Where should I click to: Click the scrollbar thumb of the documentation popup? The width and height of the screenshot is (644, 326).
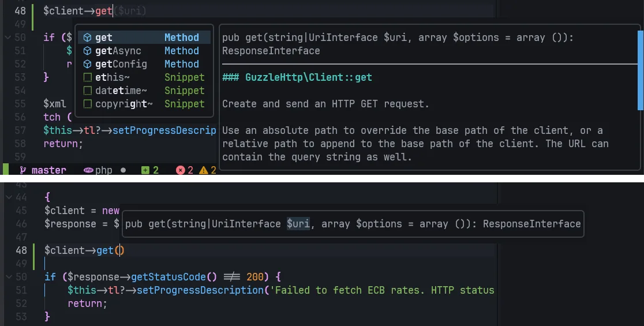pos(641,70)
